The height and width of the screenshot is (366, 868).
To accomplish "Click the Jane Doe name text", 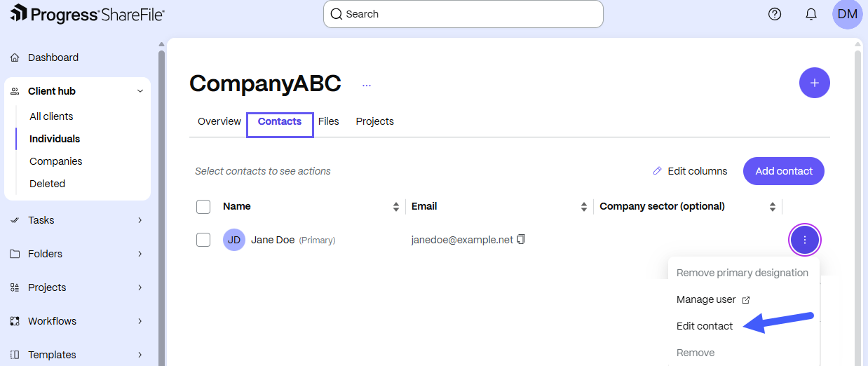I will point(273,240).
